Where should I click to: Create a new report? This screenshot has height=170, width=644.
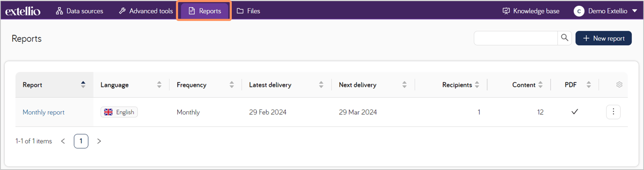604,38
